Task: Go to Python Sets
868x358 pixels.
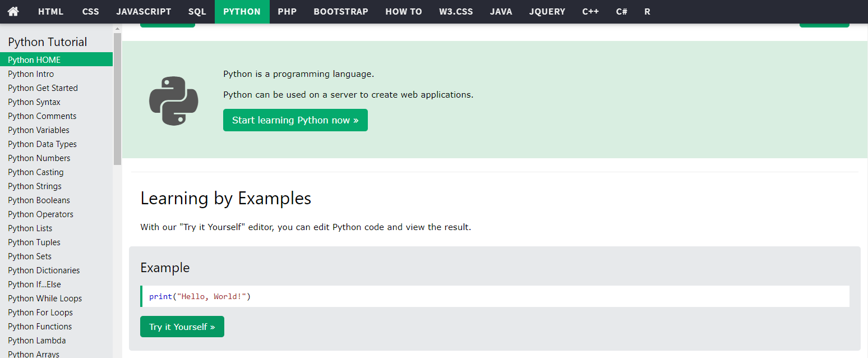Action: (56, 256)
